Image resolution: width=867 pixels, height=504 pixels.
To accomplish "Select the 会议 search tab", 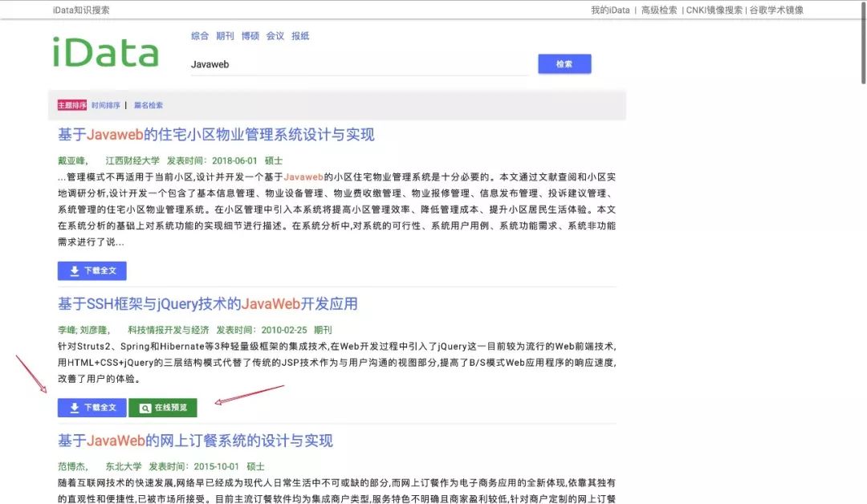I will click(275, 36).
